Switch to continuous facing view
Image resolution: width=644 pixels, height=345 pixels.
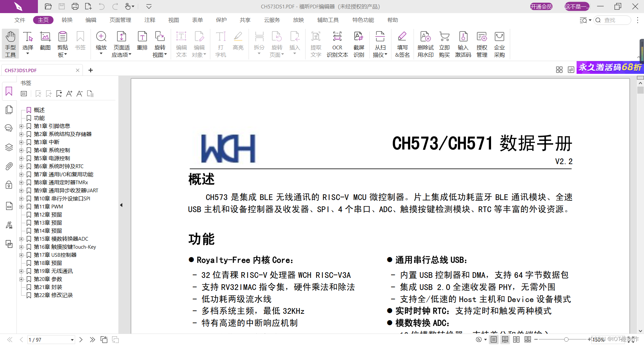(x=528, y=340)
